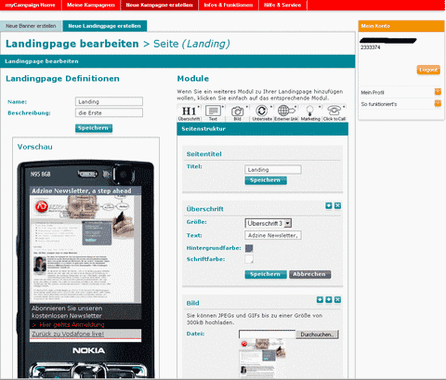Add a Click to Call module
446x380 pixels.
tap(334, 113)
